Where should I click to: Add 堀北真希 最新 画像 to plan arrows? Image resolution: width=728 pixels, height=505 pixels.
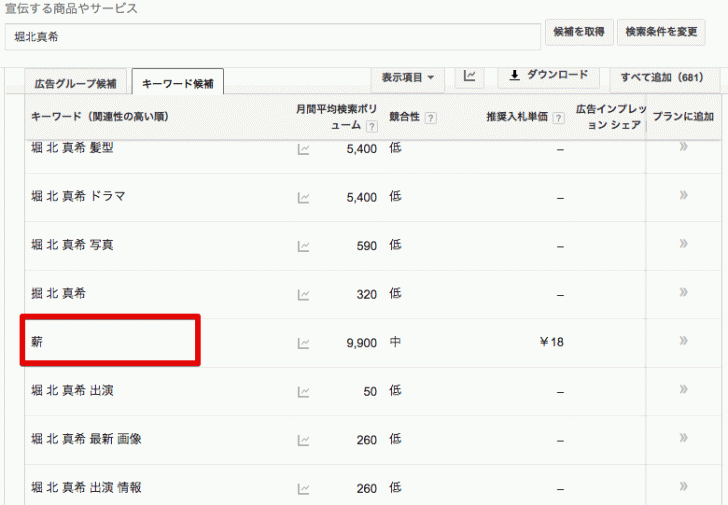[x=683, y=437]
